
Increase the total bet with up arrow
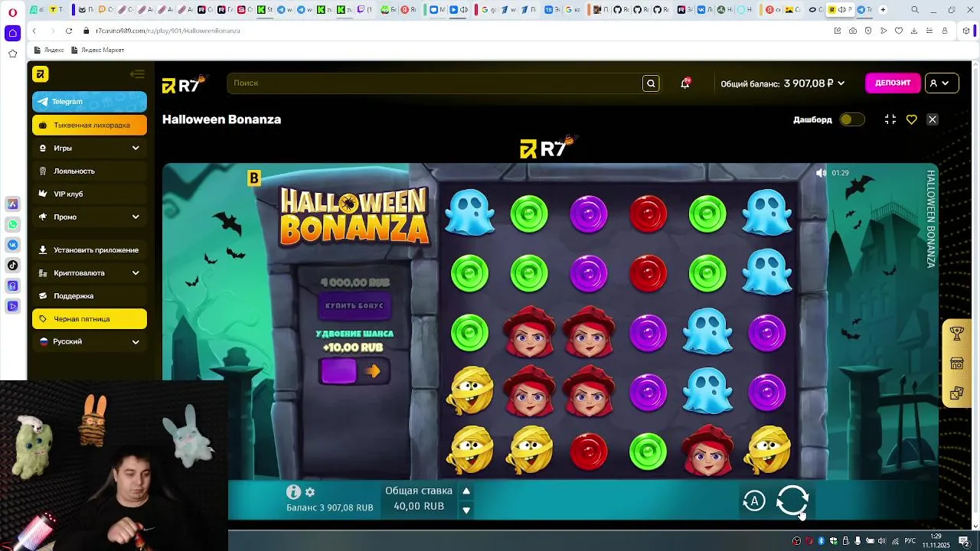click(466, 491)
